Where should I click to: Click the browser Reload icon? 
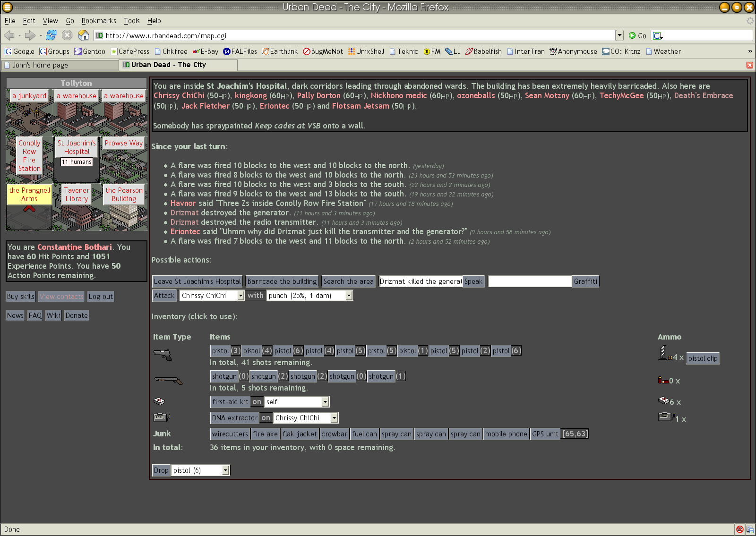tap(51, 35)
